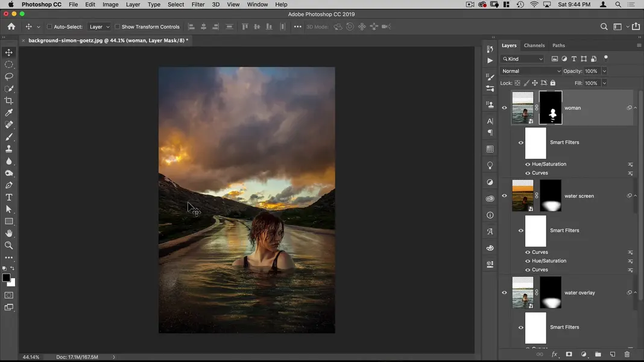
Task: Create a new layer group
Action: 598,354
